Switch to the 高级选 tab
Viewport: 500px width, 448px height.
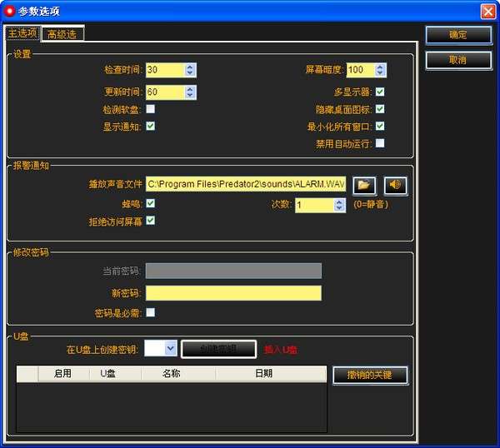62,34
